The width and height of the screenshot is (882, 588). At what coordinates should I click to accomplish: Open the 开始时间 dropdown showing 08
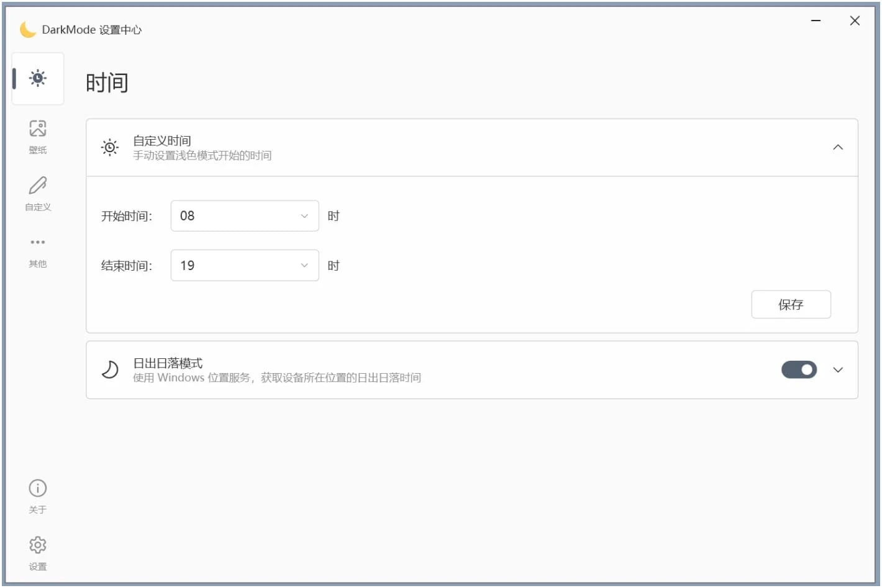(x=245, y=216)
